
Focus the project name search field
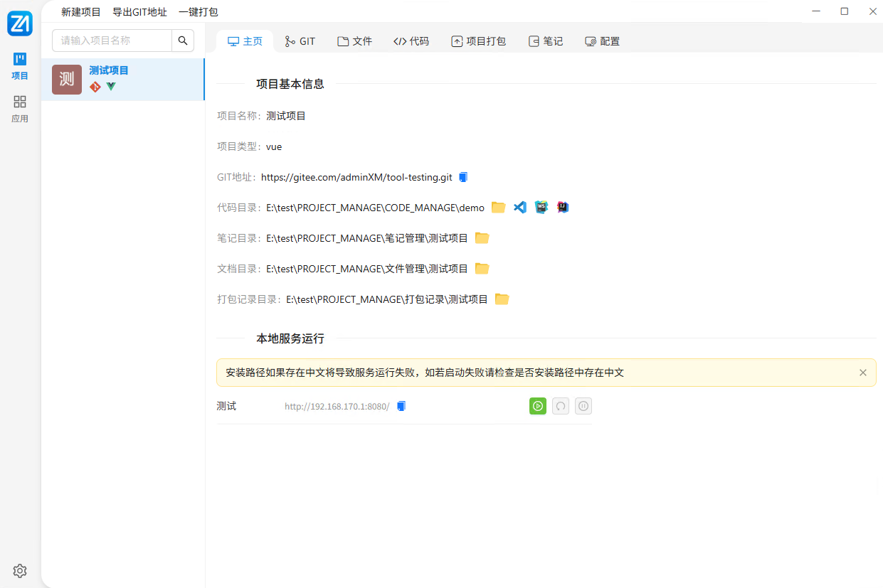[x=112, y=41]
